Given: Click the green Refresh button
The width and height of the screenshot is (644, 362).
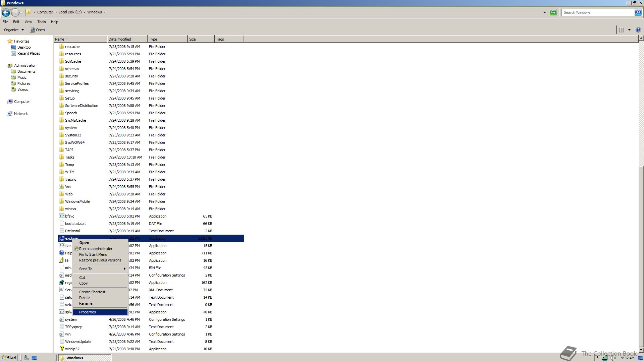Looking at the screenshot, I should coord(553,12).
